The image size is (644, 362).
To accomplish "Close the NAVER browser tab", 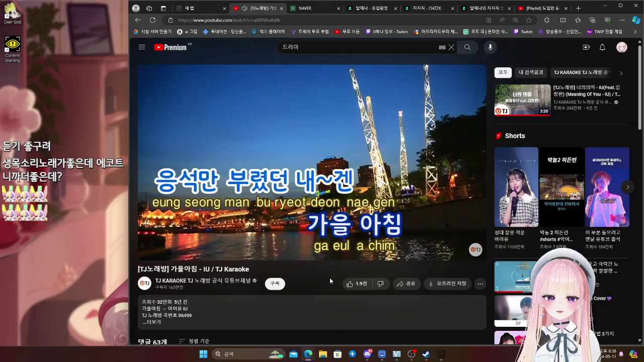I will pyautogui.click(x=339, y=8).
